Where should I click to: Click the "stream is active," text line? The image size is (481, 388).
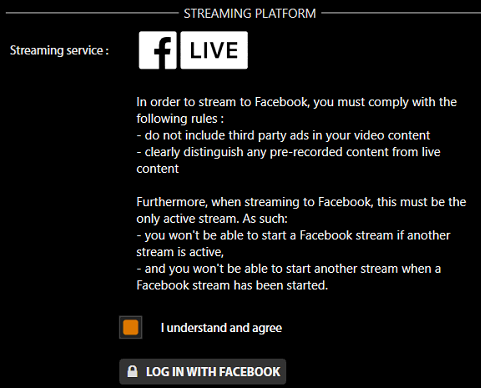tap(180, 252)
